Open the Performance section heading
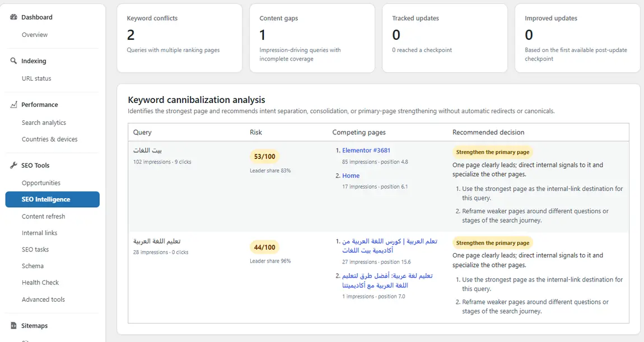This screenshot has width=644, height=342. coord(39,105)
